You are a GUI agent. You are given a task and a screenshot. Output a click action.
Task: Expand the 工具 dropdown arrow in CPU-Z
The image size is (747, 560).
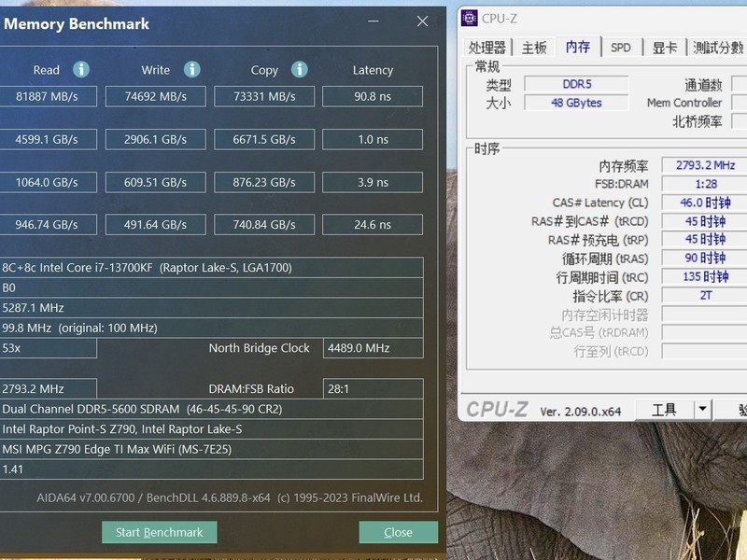click(x=702, y=410)
